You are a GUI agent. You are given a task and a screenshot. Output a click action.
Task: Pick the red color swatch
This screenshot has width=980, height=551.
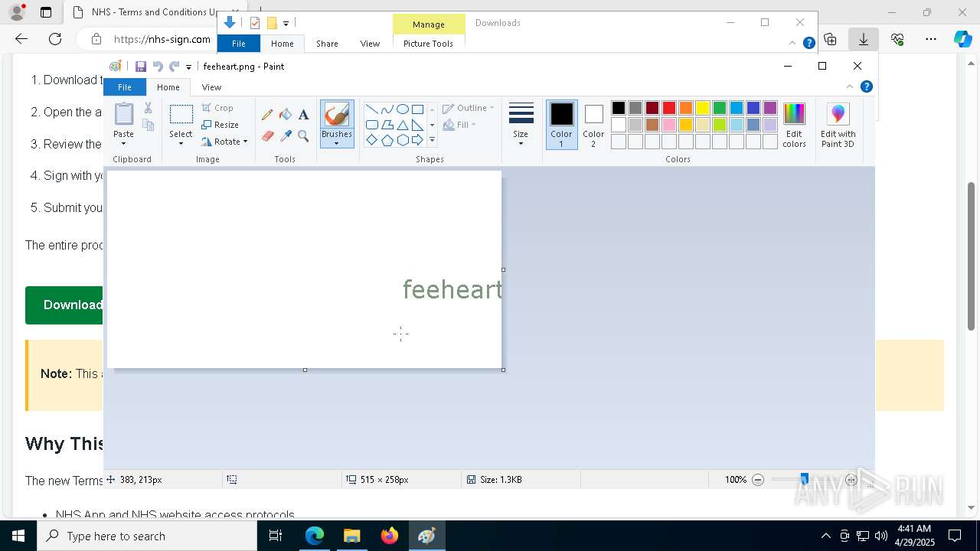coord(669,108)
